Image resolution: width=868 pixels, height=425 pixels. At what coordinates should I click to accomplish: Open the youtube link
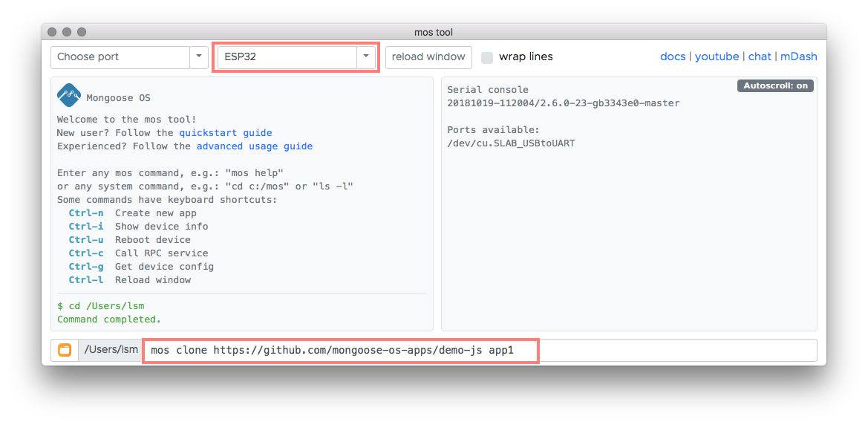click(717, 56)
